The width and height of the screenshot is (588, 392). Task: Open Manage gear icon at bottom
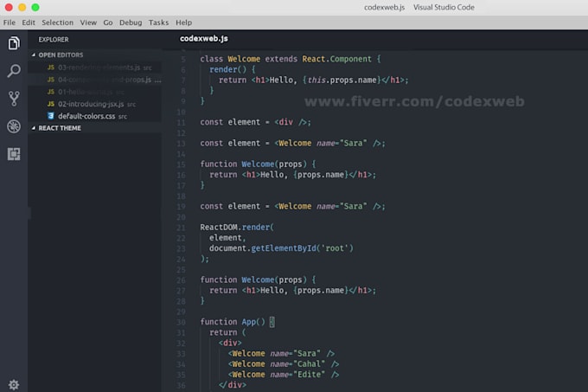pyautogui.click(x=14, y=384)
